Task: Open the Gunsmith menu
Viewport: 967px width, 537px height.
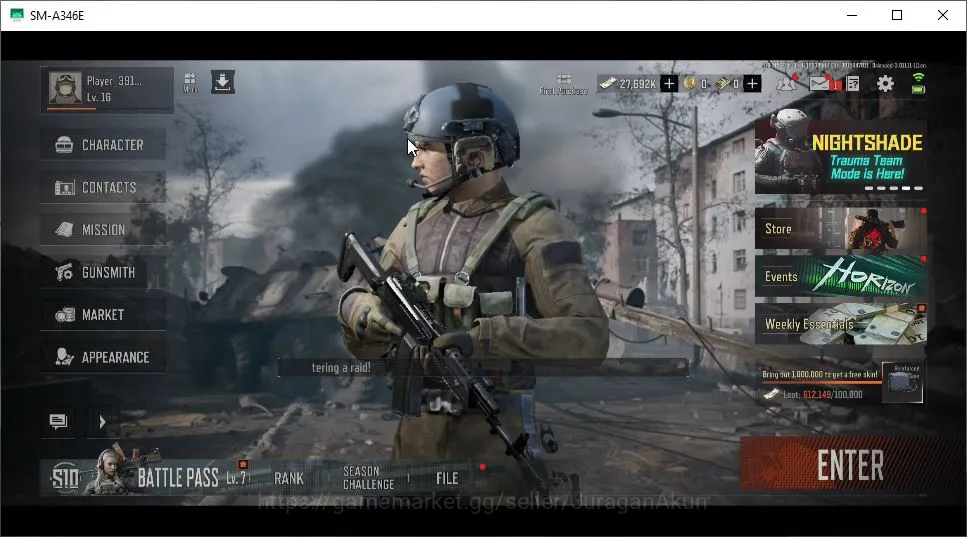Action: tap(103, 273)
